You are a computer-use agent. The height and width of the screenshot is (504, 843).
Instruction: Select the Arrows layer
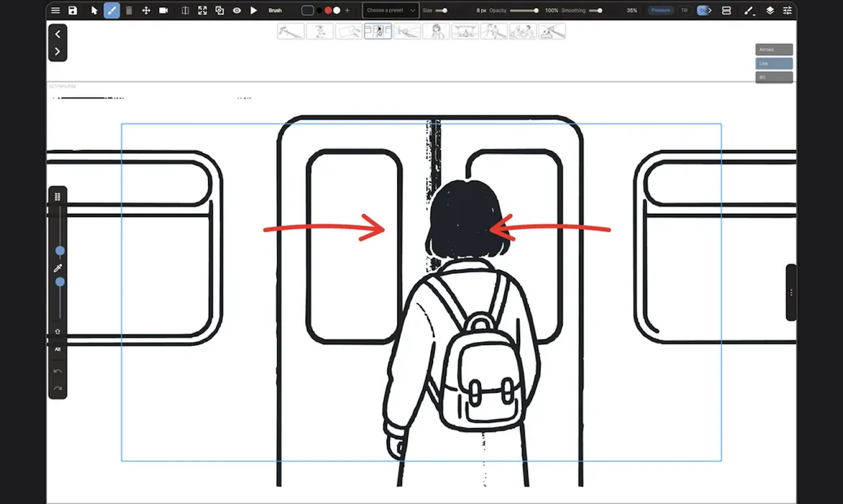(x=774, y=50)
